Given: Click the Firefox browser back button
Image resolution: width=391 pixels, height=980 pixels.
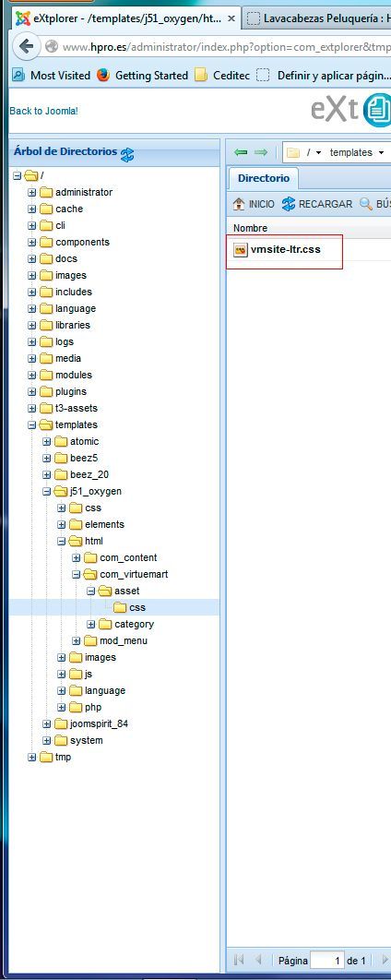Looking at the screenshot, I should (26, 46).
